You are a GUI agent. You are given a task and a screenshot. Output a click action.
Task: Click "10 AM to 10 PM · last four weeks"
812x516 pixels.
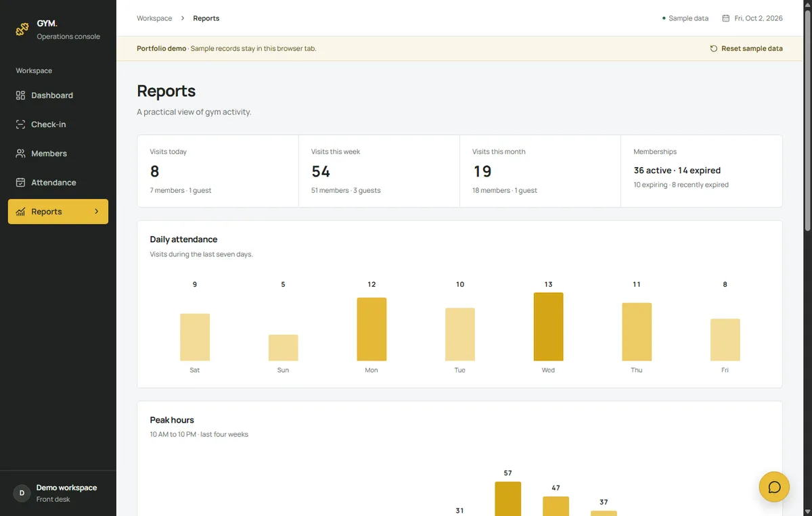tap(199, 434)
